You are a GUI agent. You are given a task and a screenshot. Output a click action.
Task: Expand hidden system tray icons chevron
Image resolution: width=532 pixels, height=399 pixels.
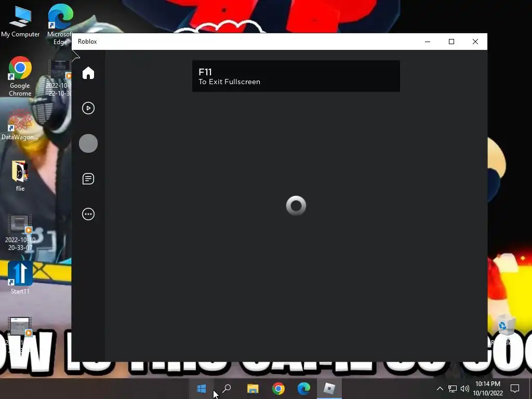440,389
